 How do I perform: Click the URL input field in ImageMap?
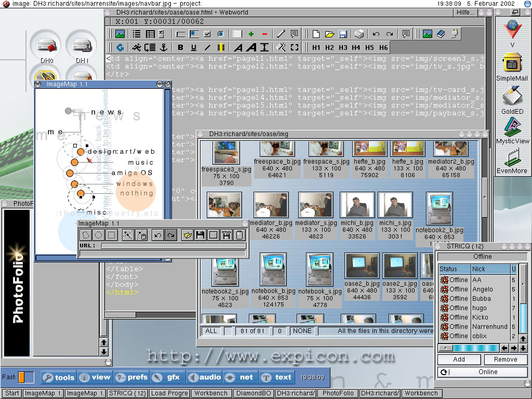[171, 245]
